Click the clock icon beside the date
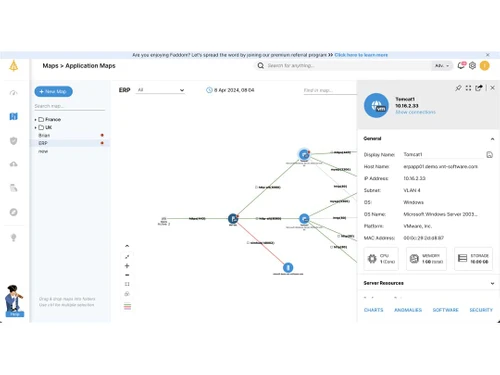500x375 pixels. click(x=209, y=90)
